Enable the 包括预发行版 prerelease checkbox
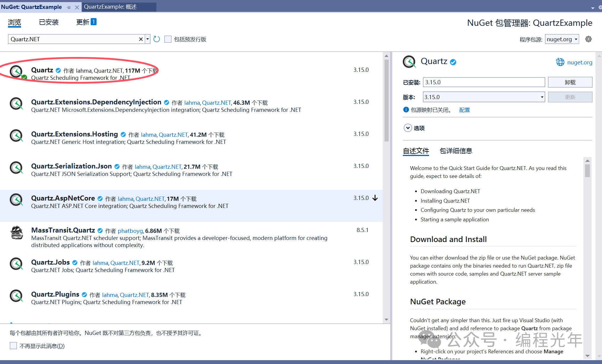 168,39
